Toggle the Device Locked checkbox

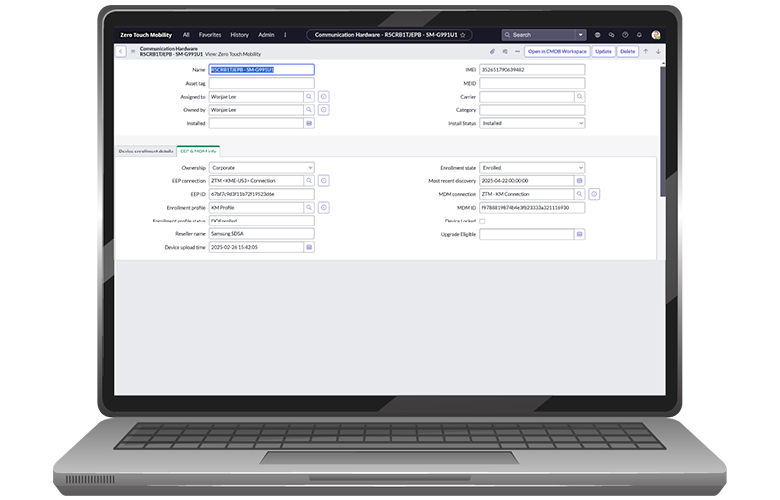pos(483,221)
